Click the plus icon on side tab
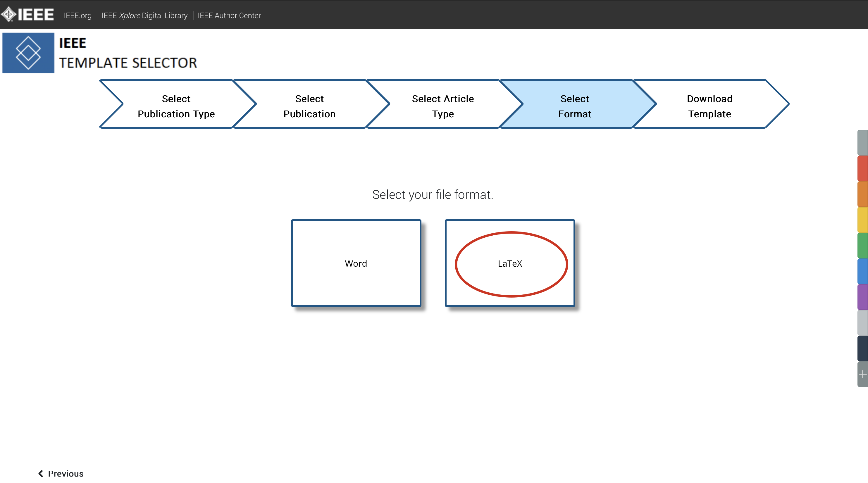This screenshot has width=868, height=483. click(863, 374)
